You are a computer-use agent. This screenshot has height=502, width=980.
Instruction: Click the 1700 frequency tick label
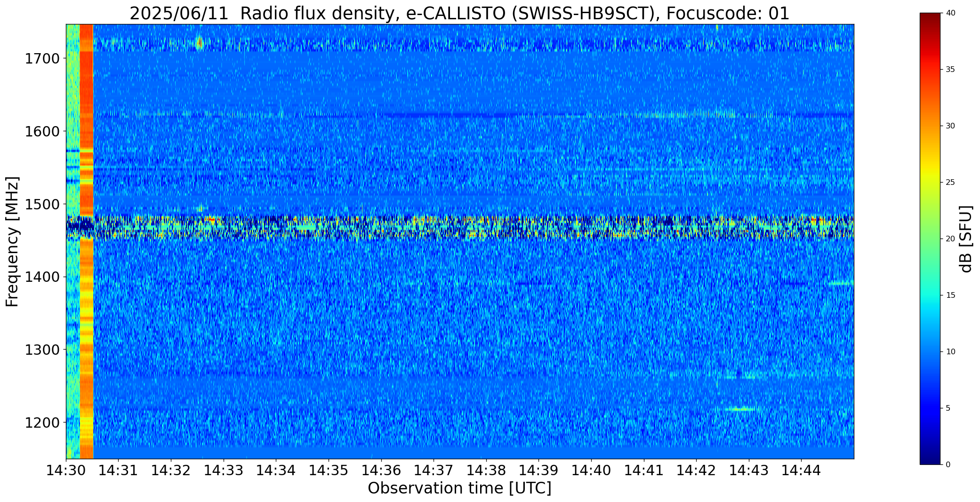[42, 59]
